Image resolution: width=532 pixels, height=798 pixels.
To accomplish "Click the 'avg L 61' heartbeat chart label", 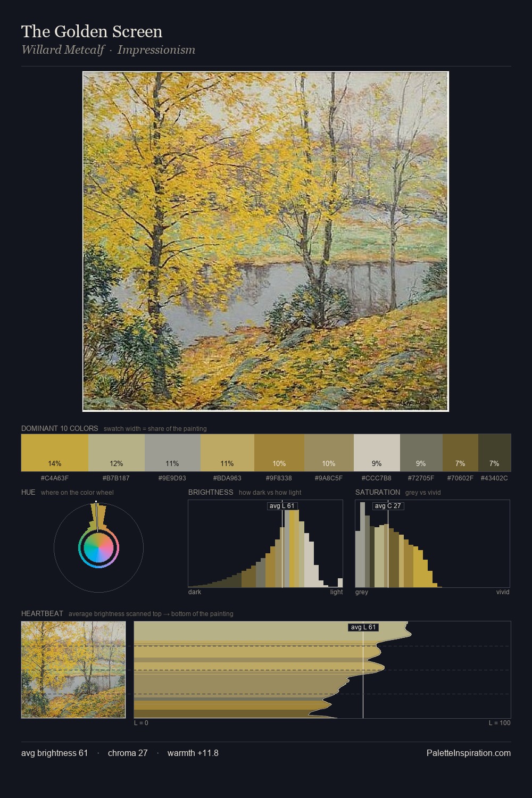I will point(363,627).
